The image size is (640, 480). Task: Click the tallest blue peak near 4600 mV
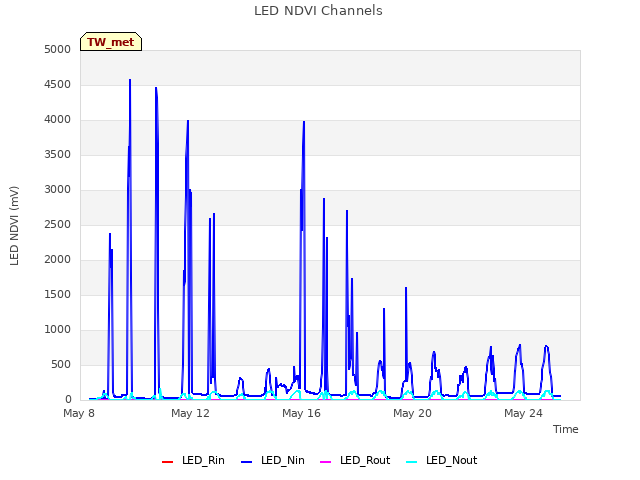coord(130,80)
